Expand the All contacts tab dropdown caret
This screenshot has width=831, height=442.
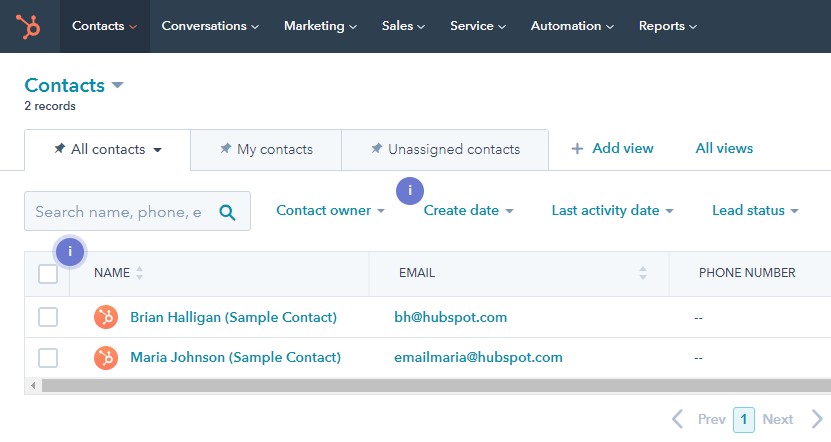tap(157, 150)
